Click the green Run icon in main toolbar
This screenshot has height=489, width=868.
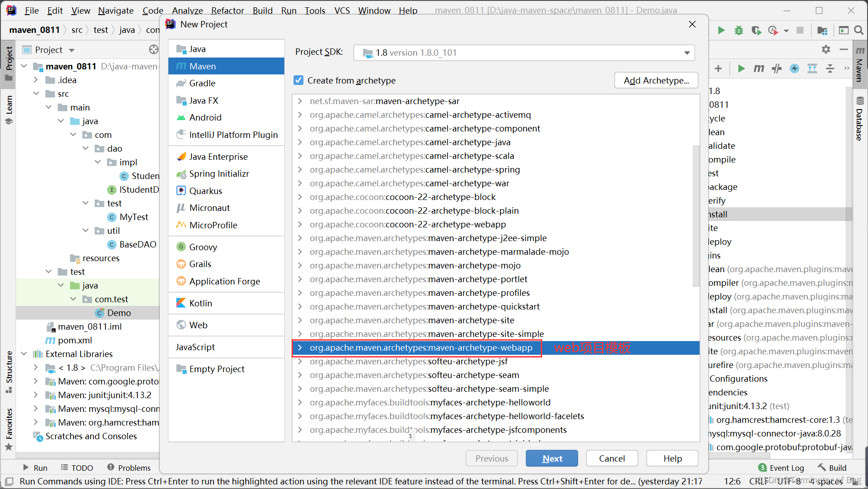[x=721, y=30]
